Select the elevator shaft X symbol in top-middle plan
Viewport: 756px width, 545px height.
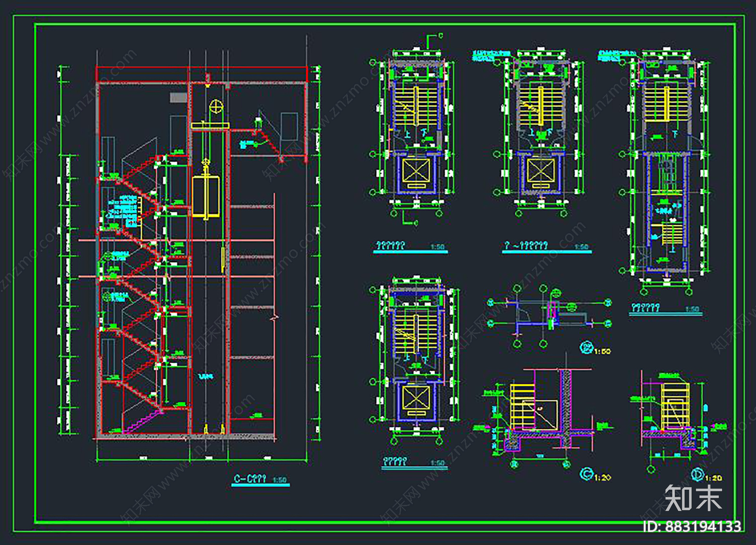[541, 170]
